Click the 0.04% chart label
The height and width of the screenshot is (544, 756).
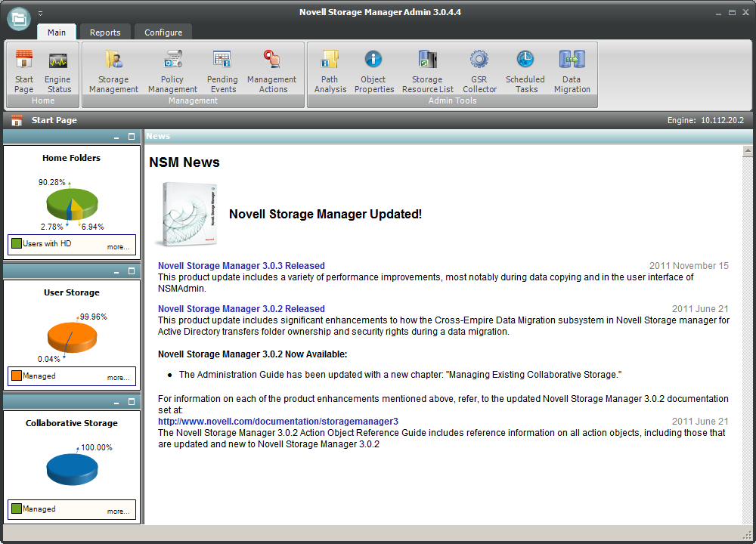pyautogui.click(x=48, y=359)
